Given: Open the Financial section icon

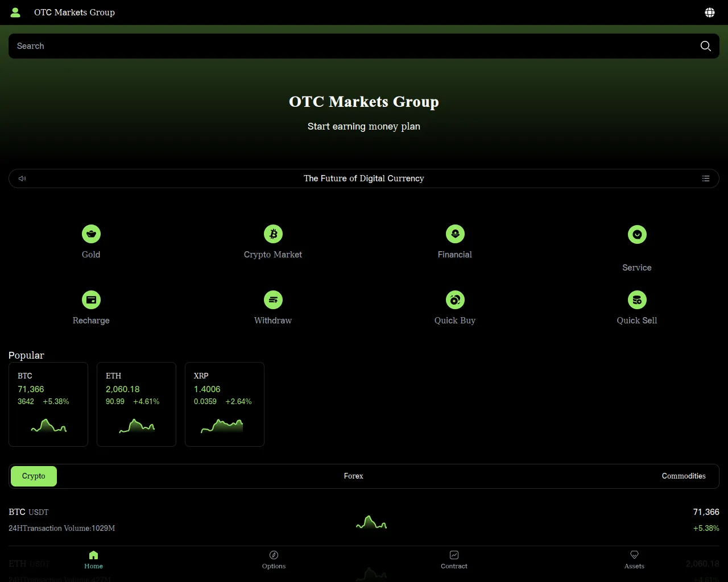Looking at the screenshot, I should pos(455,234).
